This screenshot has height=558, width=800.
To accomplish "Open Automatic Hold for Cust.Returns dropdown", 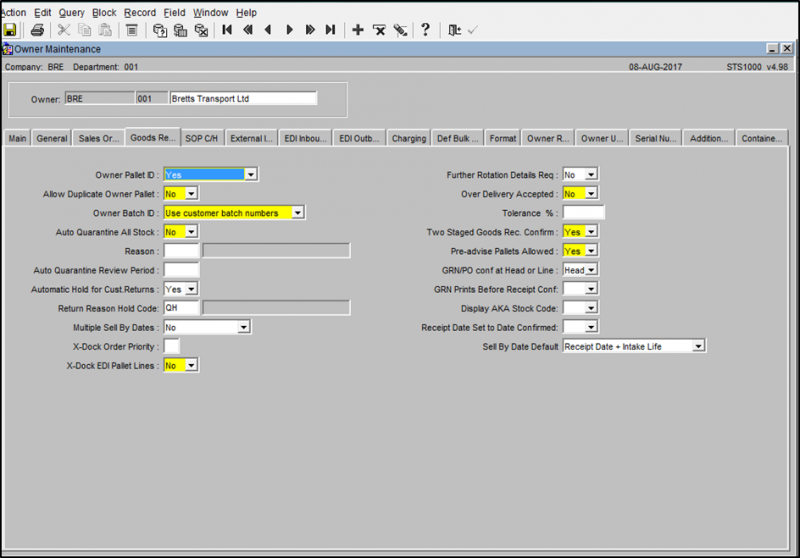I will 191,289.
